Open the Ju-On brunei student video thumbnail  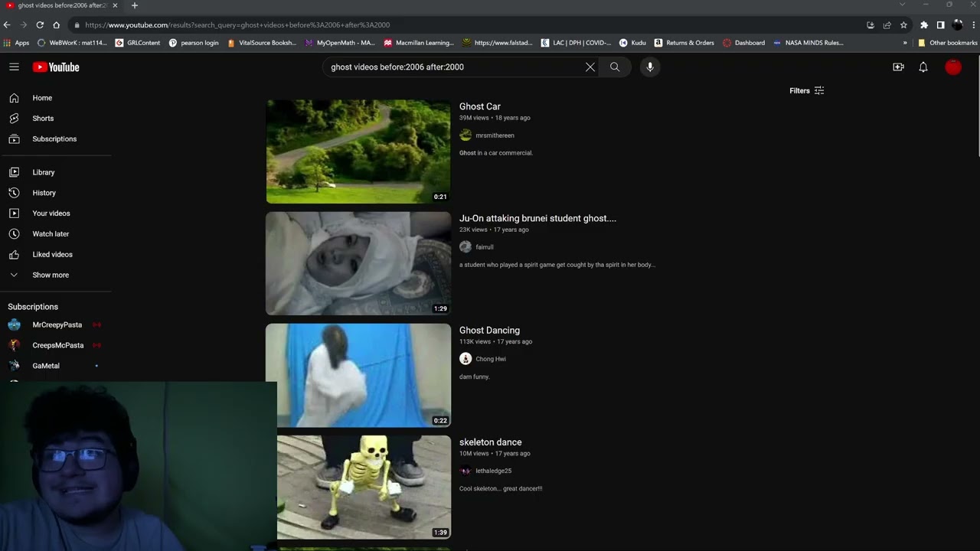(358, 263)
